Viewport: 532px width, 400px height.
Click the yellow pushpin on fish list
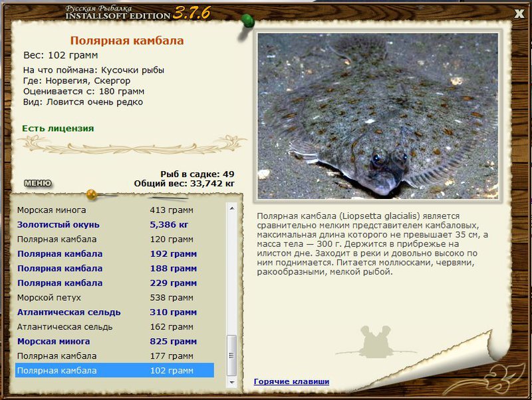92,194
